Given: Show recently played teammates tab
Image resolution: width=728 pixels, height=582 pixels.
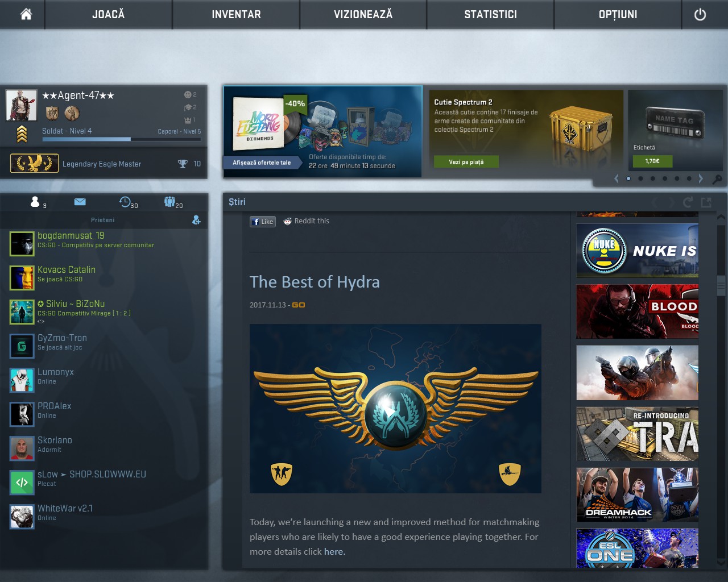Looking at the screenshot, I should coord(125,202).
